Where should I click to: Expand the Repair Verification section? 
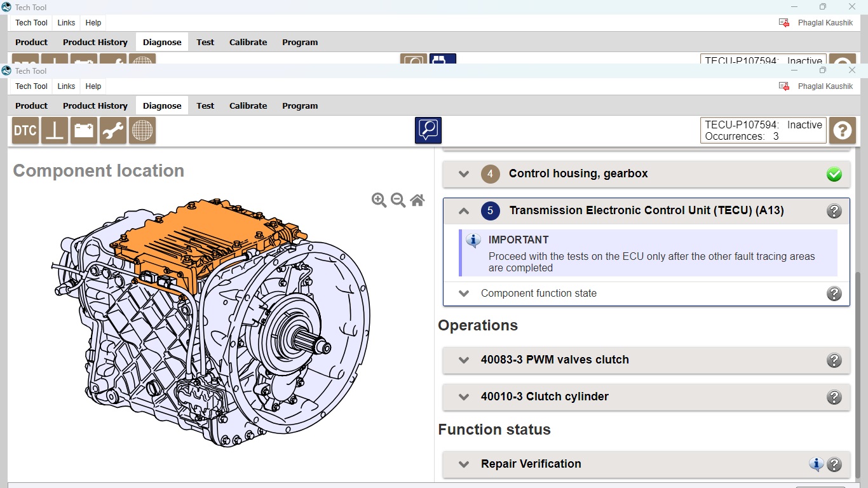click(x=464, y=464)
